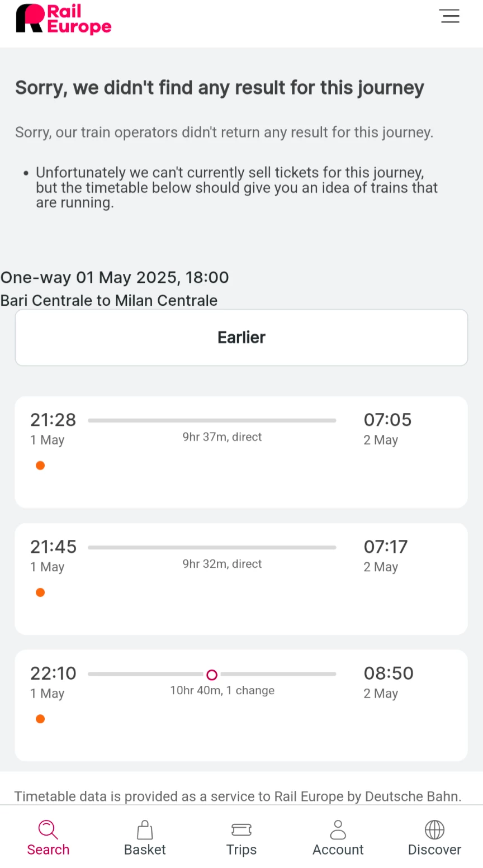
Task: Click orange dot under 21:45 departure
Action: click(40, 592)
